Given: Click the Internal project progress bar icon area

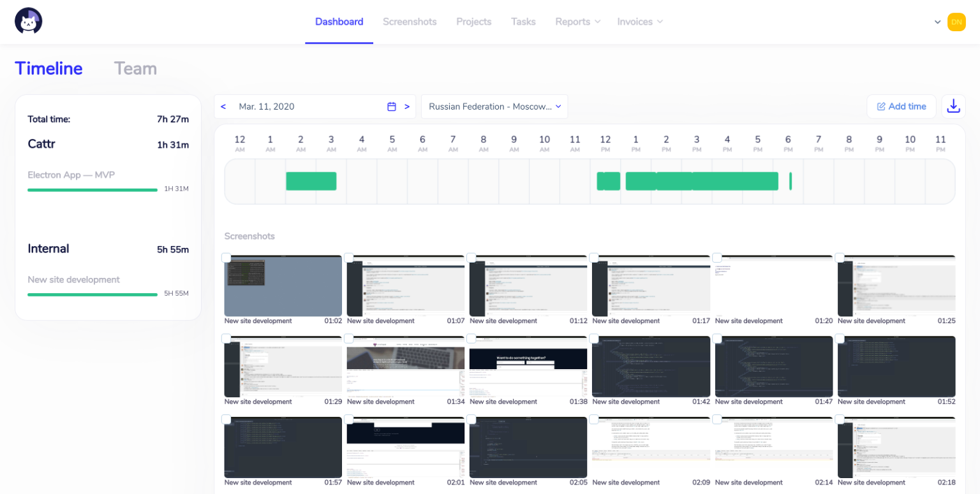Looking at the screenshot, I should pyautogui.click(x=92, y=295).
